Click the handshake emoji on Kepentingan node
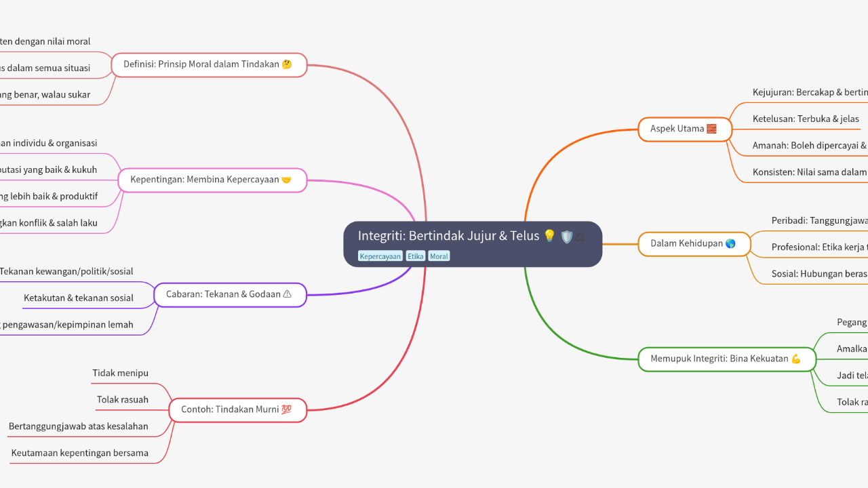Screen dimensions: 868x488 pos(286,180)
